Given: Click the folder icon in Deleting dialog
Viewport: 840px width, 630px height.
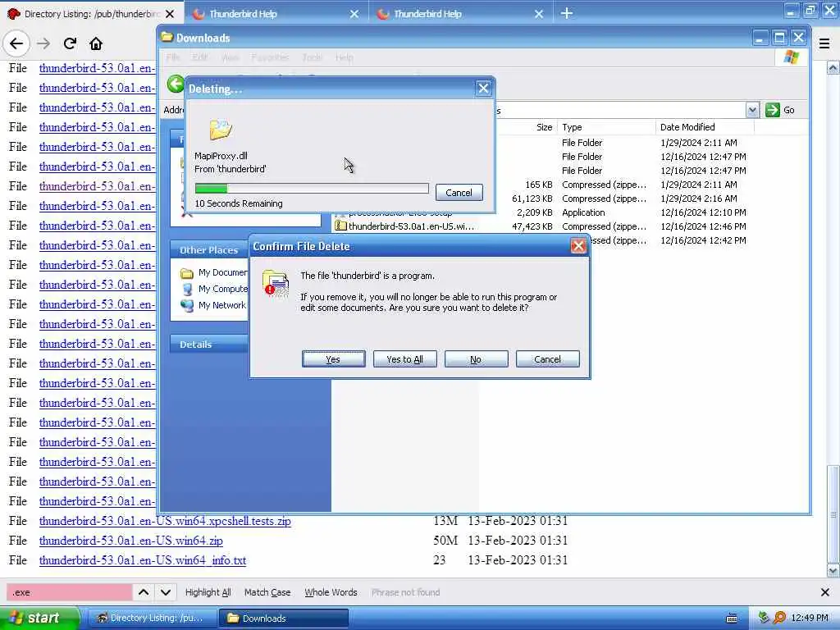Looking at the screenshot, I should [220, 129].
